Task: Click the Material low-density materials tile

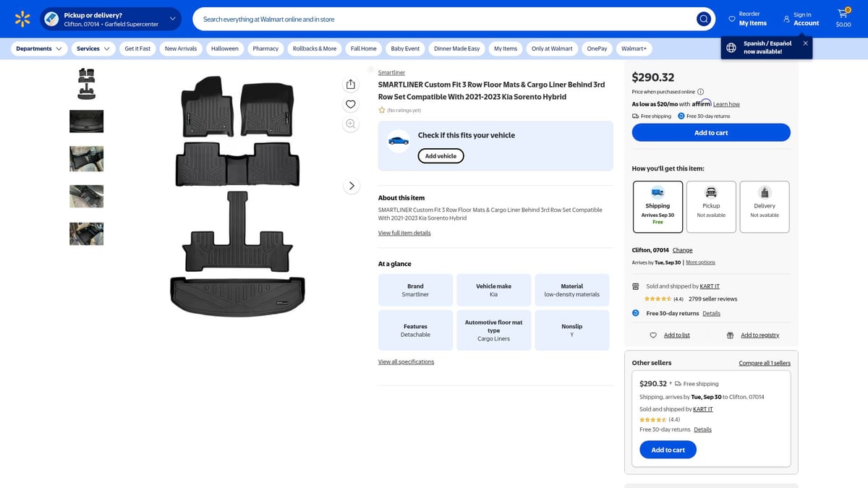Action: [571, 290]
